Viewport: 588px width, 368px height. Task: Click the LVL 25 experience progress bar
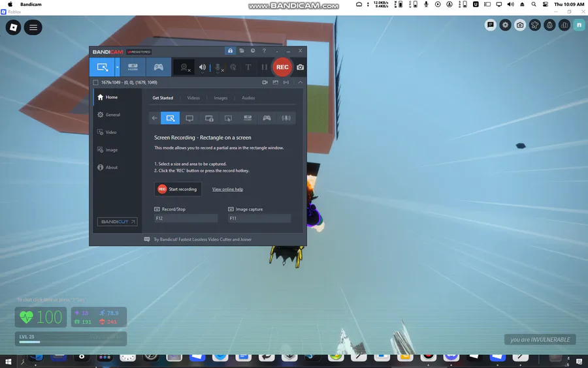tap(71, 339)
